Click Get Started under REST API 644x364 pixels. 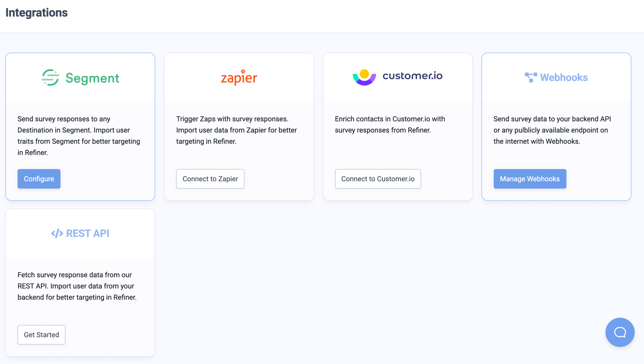(x=41, y=334)
